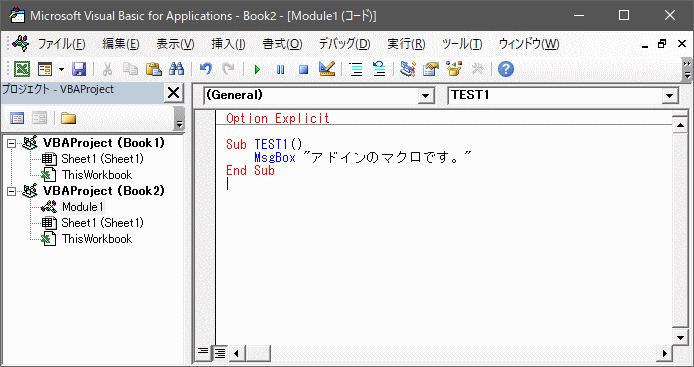Click the Copy icon in the toolbar

pos(130,69)
